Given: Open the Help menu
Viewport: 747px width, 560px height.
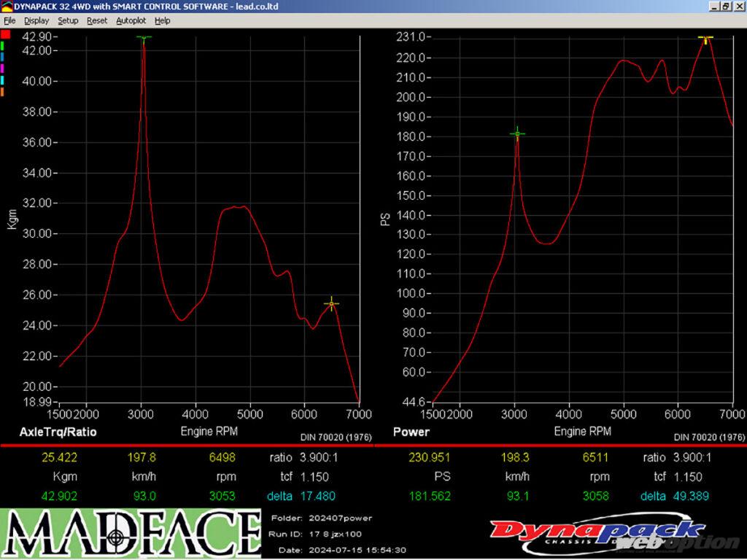Looking at the screenshot, I should (163, 20).
